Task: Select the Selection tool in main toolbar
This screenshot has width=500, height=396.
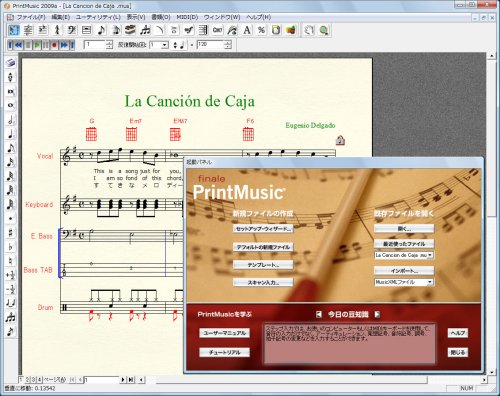Action: click(14, 30)
